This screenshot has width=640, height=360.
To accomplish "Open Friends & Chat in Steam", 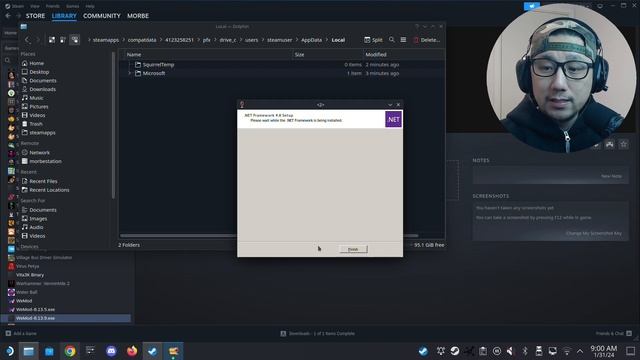I will coord(613,333).
